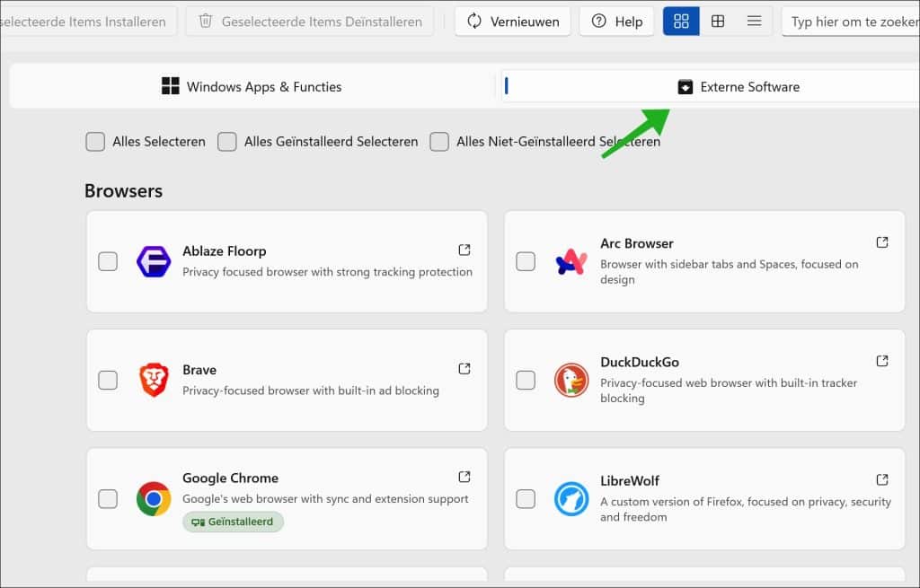Click 'Privacy focused browser with strong tracking protection'
The width and height of the screenshot is (920, 588).
pyautogui.click(x=327, y=272)
